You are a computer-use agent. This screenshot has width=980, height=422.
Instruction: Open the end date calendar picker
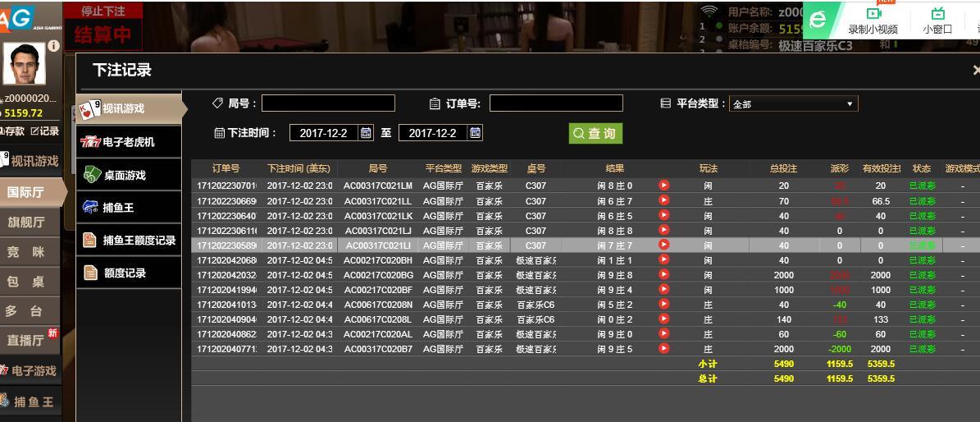coord(475,133)
